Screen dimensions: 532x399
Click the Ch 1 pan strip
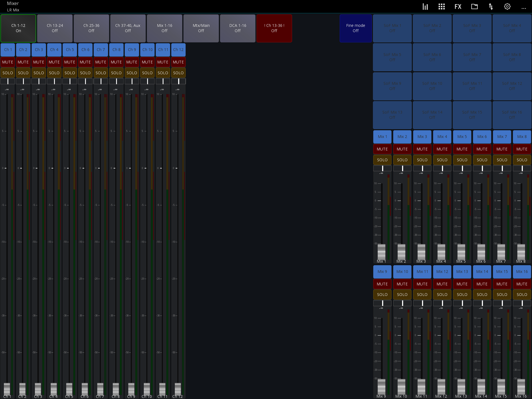pyautogui.click(x=7, y=81)
